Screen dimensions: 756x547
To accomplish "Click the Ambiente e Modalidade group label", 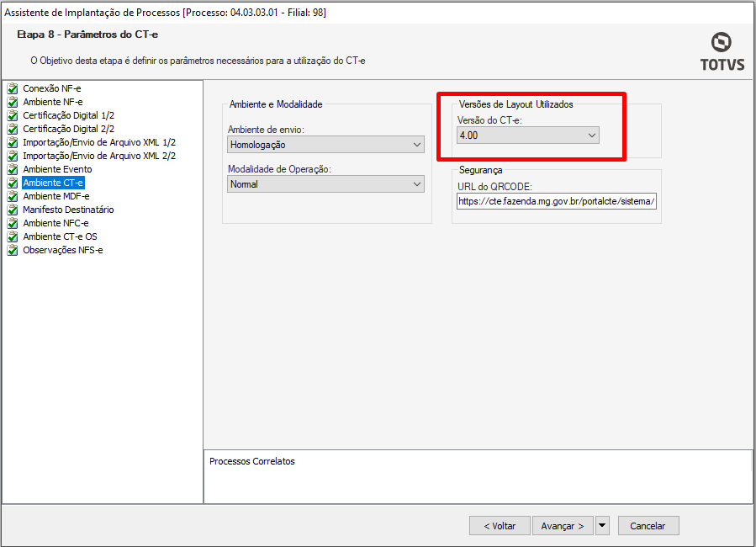I will [x=276, y=104].
